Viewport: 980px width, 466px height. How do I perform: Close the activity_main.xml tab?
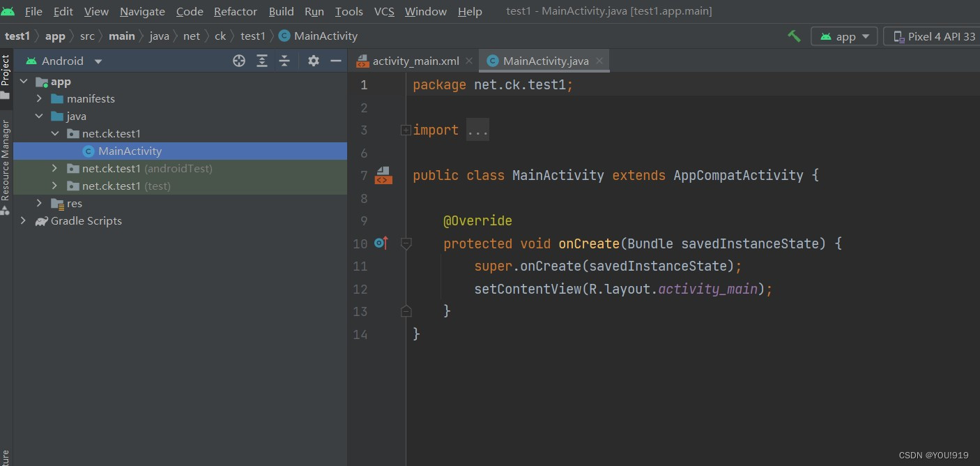469,61
